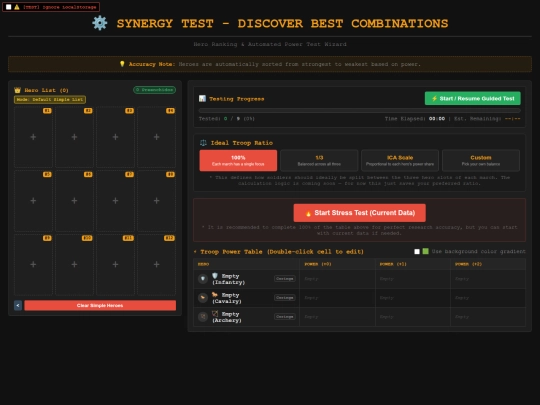Click the POWER (+0) column header
The image size is (540, 405).
coord(338,264)
